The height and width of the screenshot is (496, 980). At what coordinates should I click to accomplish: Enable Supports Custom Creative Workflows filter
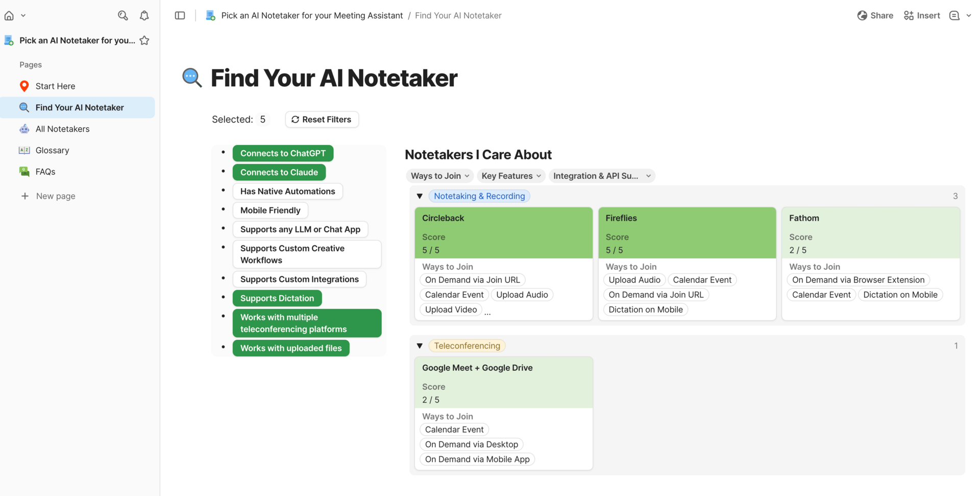307,254
